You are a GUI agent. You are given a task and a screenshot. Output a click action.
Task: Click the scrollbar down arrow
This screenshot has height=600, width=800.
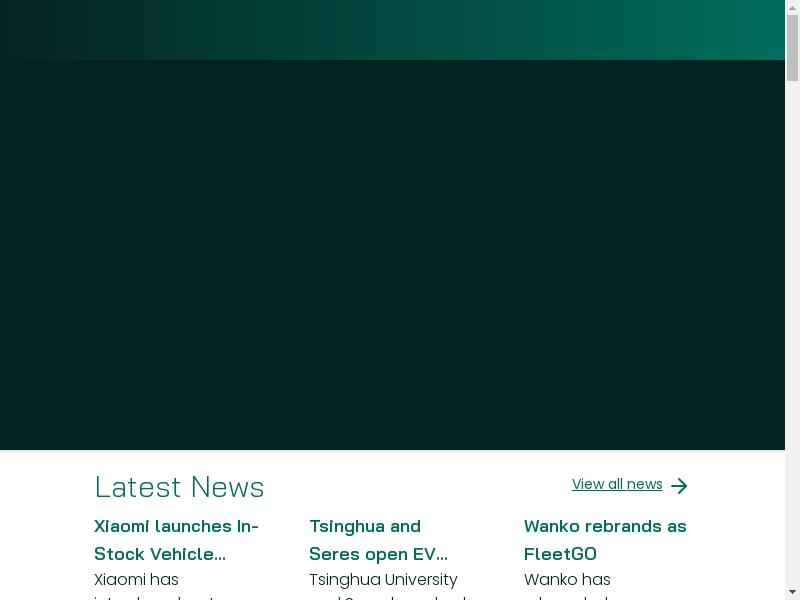coord(792,591)
